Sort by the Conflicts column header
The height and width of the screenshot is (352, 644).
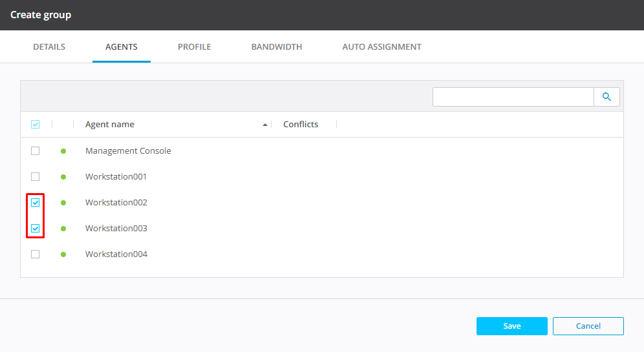301,125
